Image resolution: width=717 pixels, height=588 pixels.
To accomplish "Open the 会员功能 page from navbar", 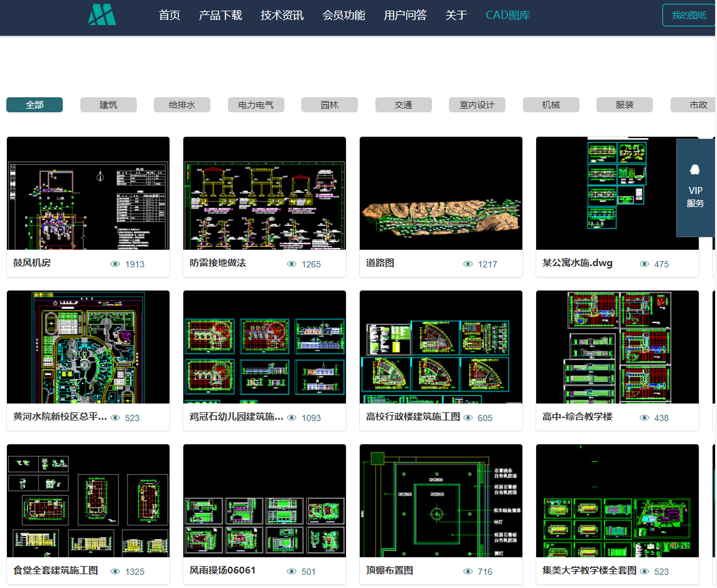I will pos(343,15).
